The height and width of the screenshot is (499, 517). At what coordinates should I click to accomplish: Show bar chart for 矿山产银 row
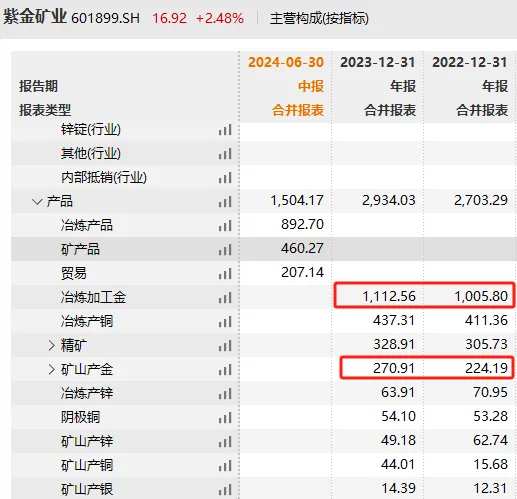pos(225,490)
